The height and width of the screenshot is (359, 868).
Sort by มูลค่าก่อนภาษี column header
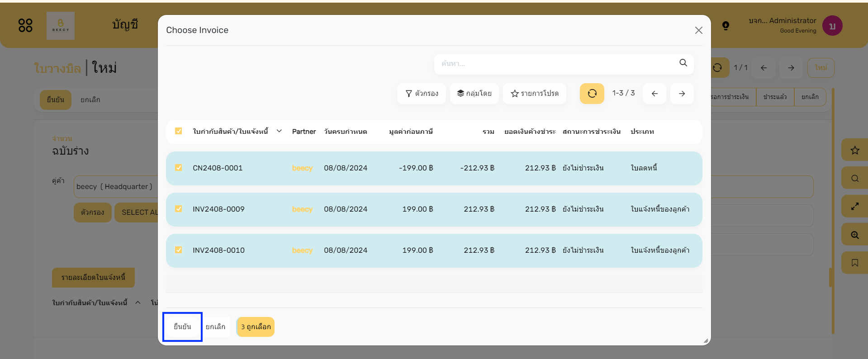coord(411,132)
